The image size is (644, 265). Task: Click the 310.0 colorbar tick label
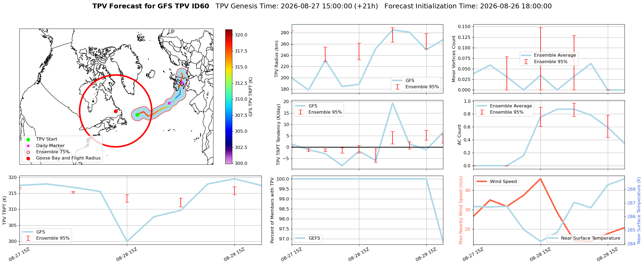(241, 99)
